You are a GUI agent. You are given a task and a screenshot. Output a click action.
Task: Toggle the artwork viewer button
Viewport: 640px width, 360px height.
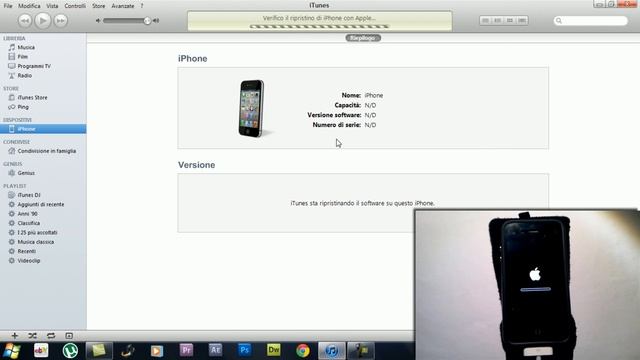[69, 336]
